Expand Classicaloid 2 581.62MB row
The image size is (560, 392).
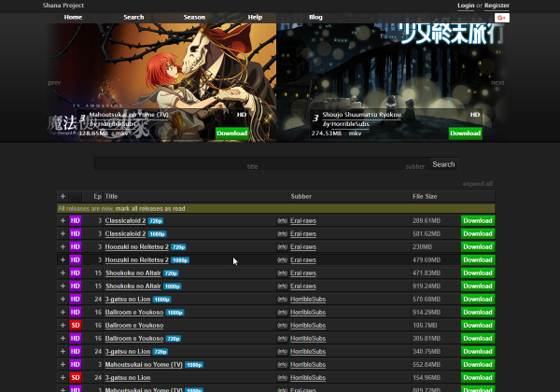pos(63,234)
